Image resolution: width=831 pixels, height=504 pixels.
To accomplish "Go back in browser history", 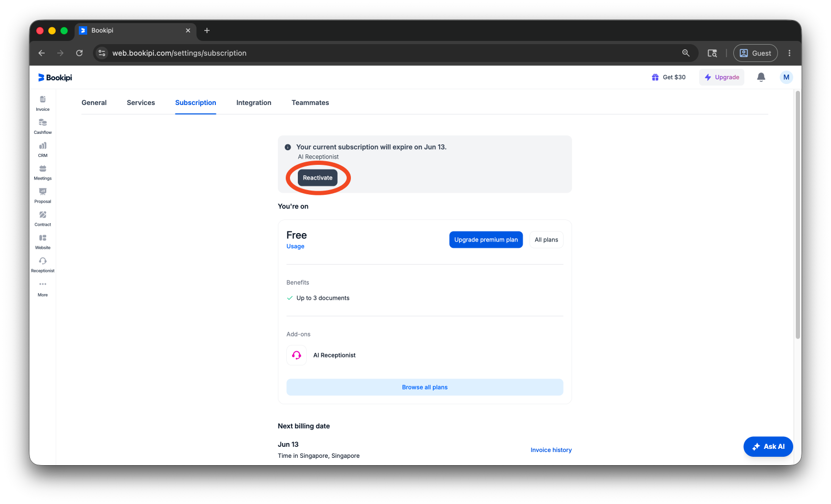I will [x=41, y=53].
